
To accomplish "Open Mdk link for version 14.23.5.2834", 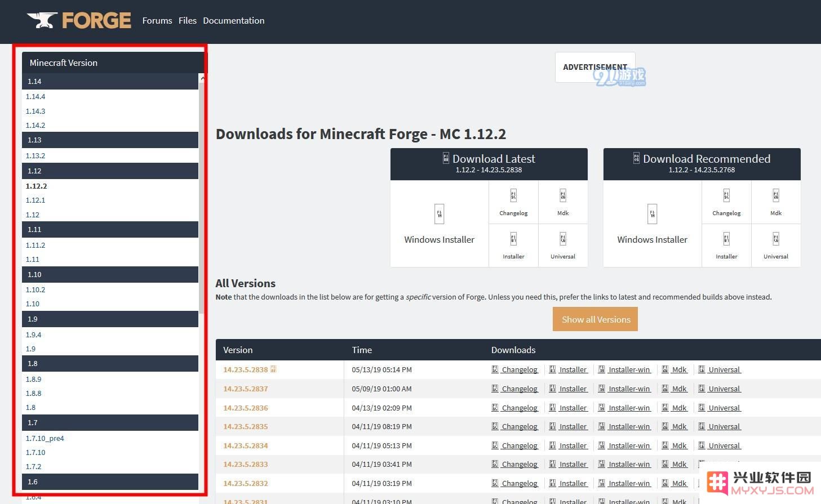I will point(680,445).
